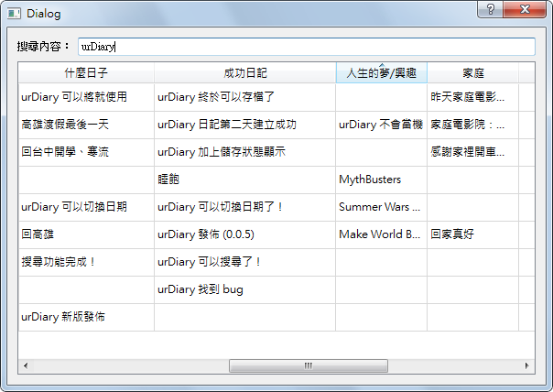Select cell '高雄渡假最後一天'
The height and width of the screenshot is (392, 553).
pos(86,125)
